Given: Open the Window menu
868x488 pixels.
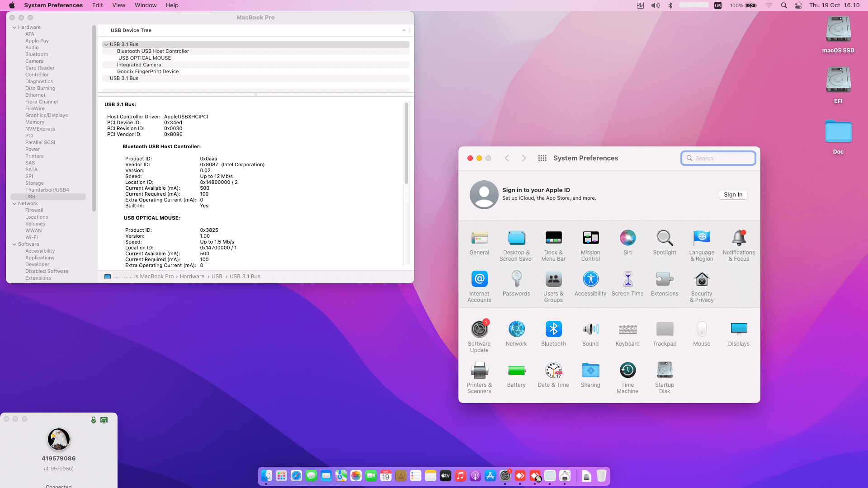Looking at the screenshot, I should click(145, 5).
